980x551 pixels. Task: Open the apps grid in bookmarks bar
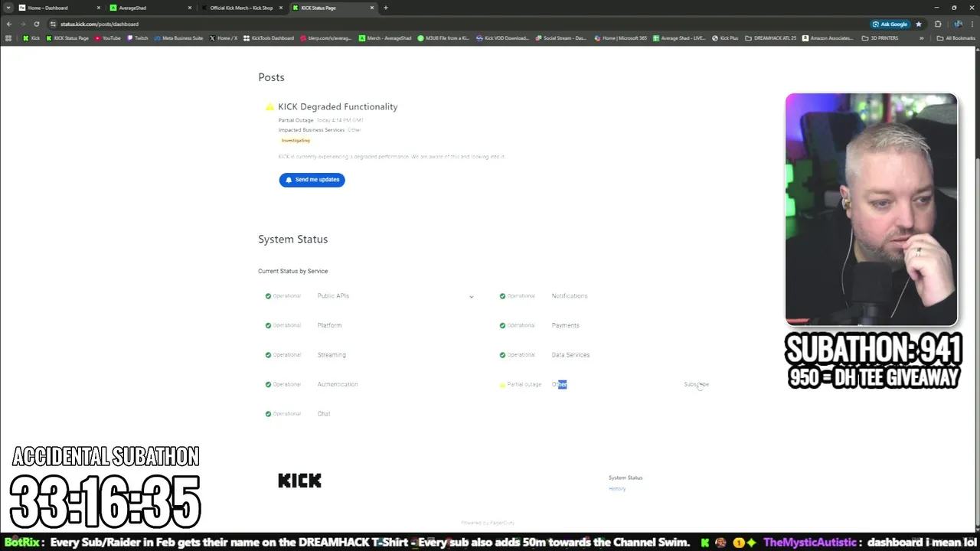pos(9,38)
